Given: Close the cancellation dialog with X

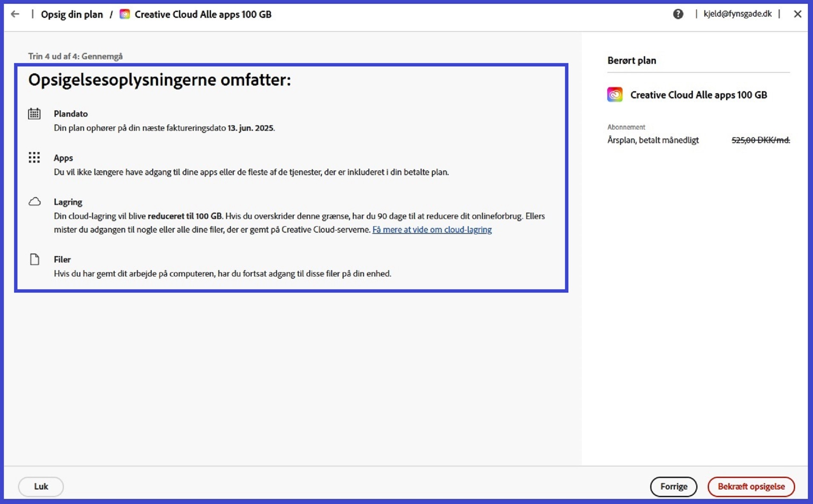Looking at the screenshot, I should pos(798,14).
